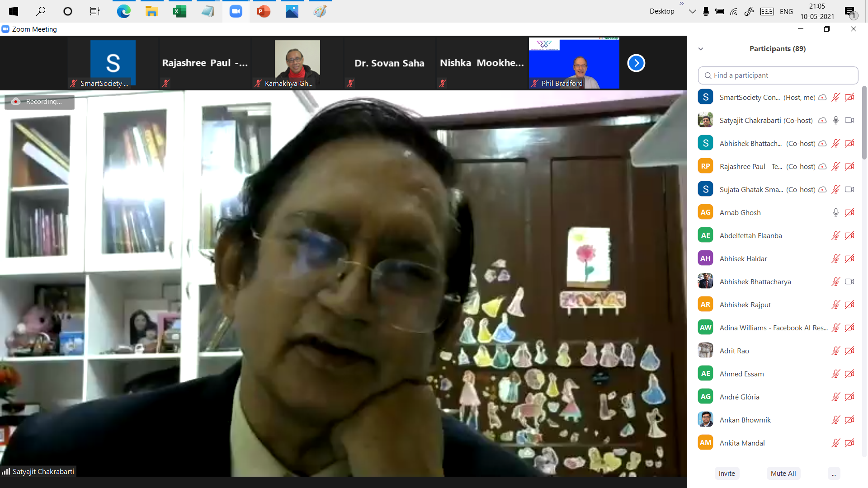The width and height of the screenshot is (868, 488).
Task: Select Nishka Mookhe thumbnail tile
Action: click(x=481, y=63)
